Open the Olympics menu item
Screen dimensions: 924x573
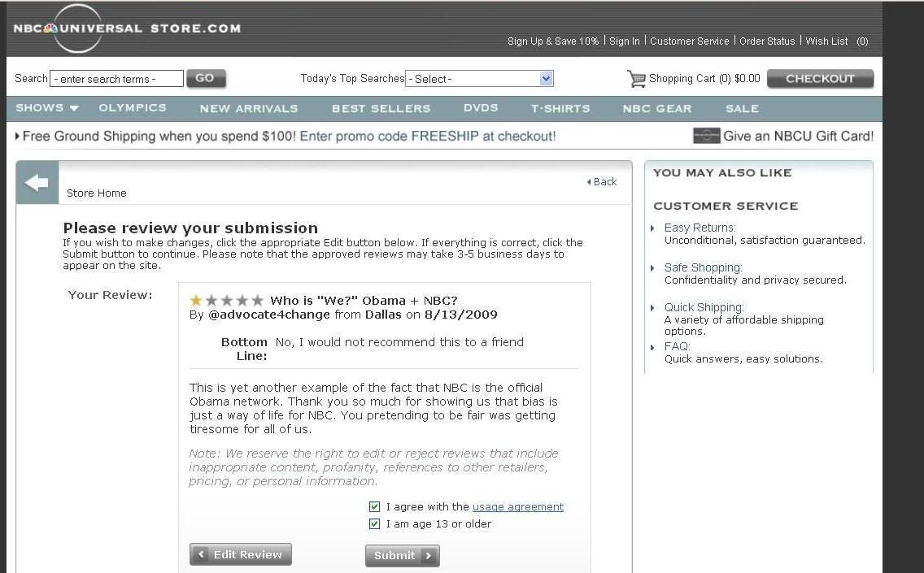pos(133,108)
